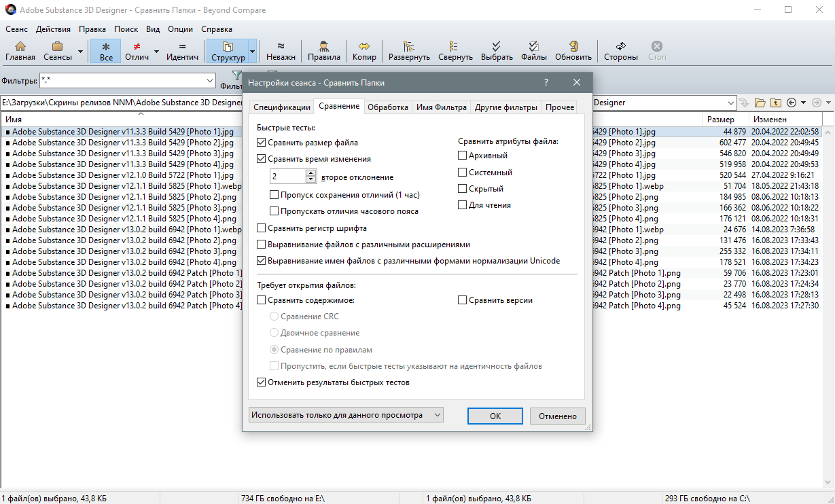Enable Пропускать отличия часового пояса
This screenshot has height=504, width=835.
(x=274, y=211)
